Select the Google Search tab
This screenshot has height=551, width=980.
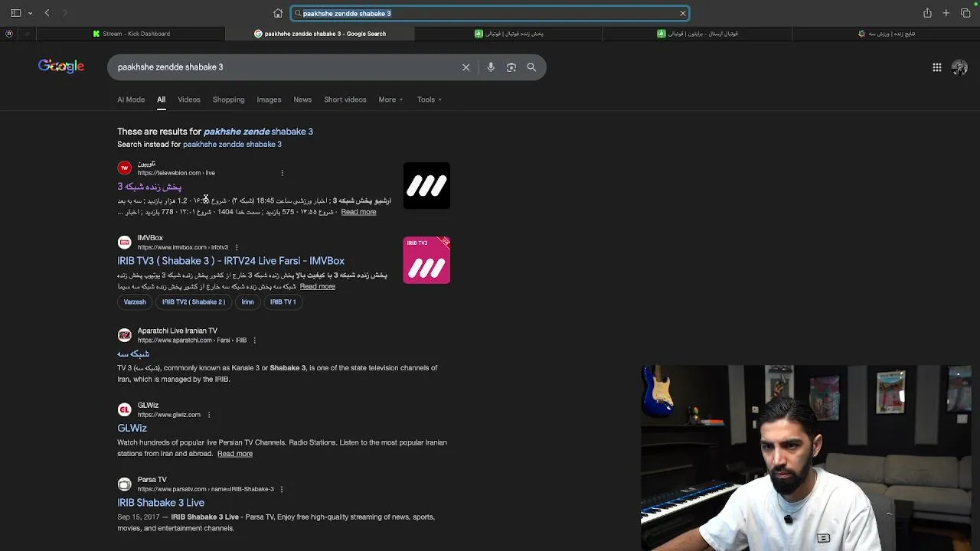320,34
